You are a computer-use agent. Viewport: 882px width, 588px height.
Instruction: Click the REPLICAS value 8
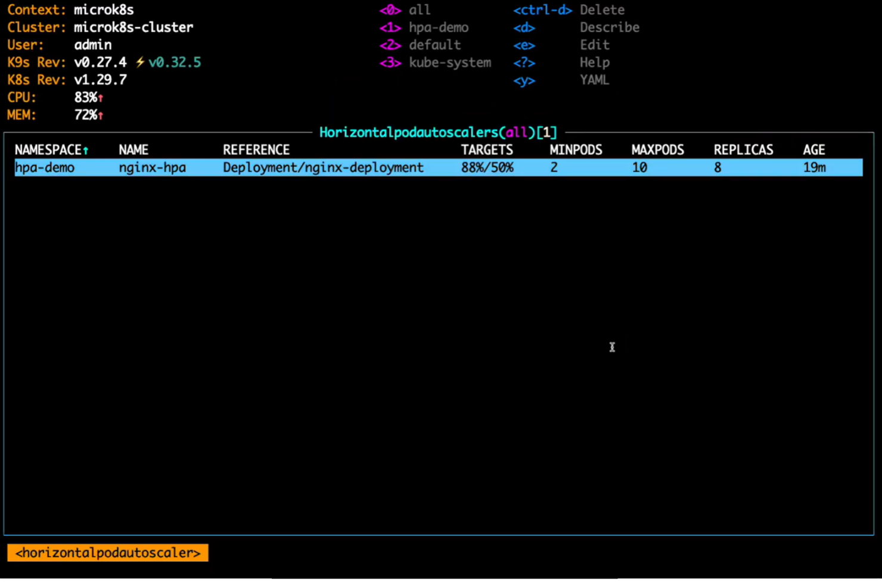tap(718, 167)
